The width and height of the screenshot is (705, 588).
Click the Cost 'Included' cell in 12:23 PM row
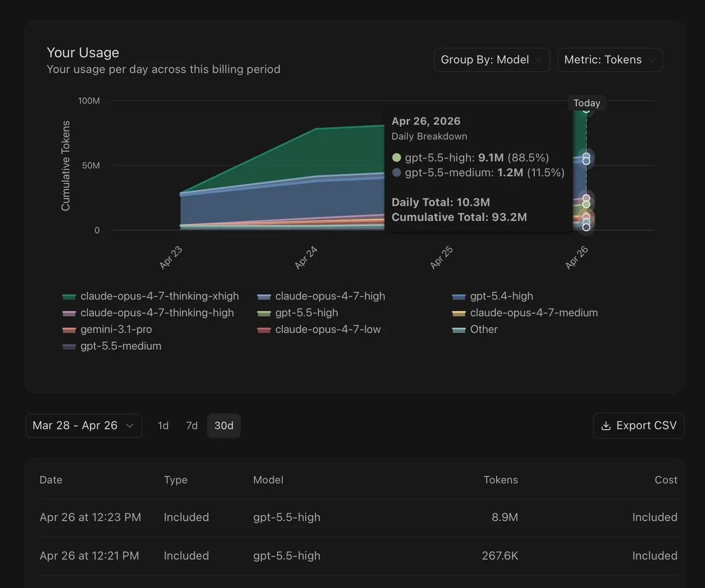pos(655,518)
